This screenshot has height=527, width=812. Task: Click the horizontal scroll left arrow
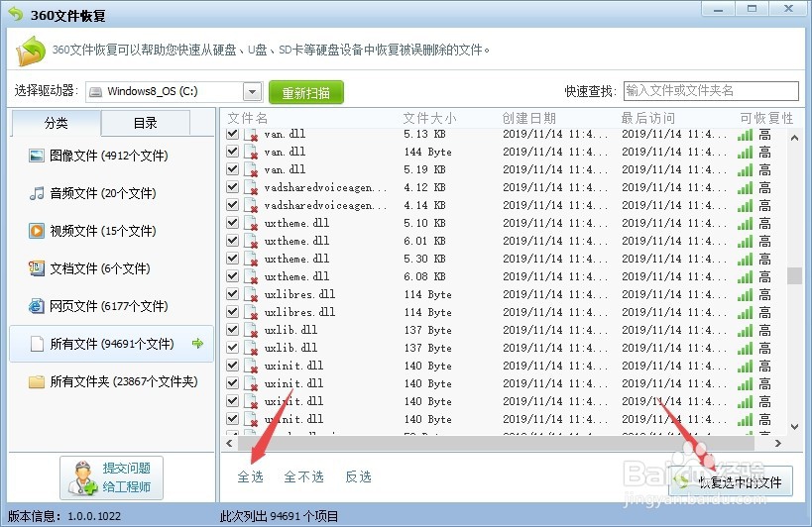point(229,443)
